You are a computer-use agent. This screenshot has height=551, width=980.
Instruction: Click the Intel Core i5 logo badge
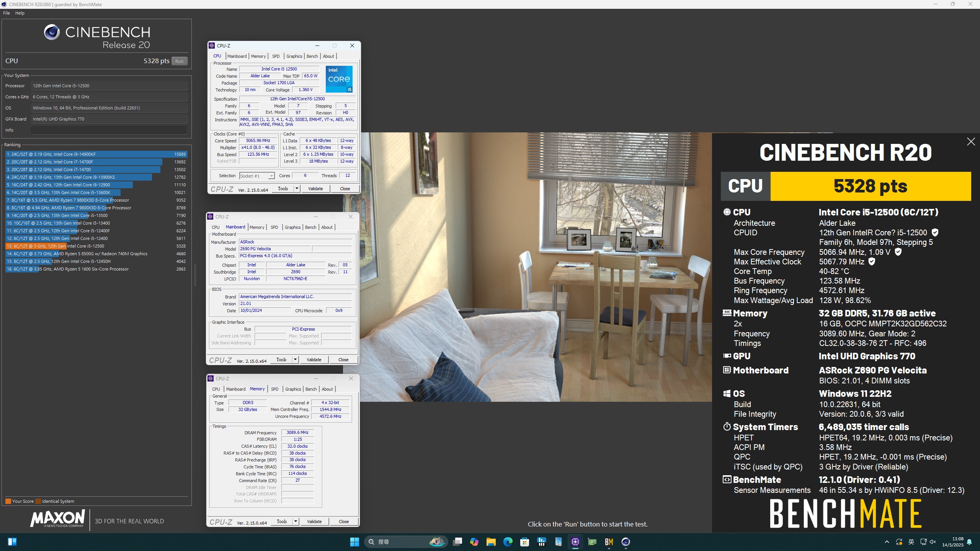[339, 79]
